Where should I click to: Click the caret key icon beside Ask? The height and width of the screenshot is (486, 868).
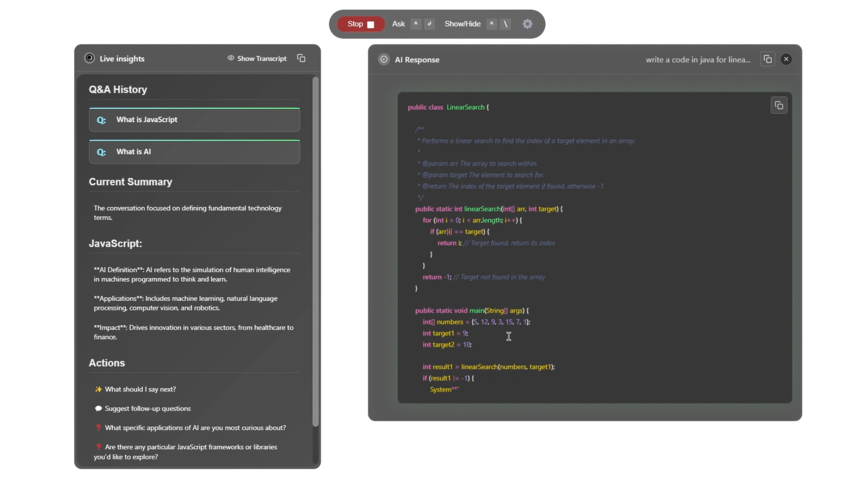pos(416,24)
